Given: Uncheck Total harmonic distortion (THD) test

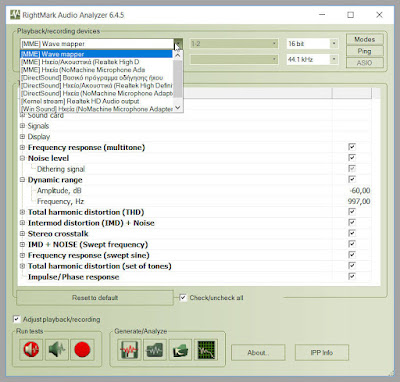Looking at the screenshot, I should pyautogui.click(x=352, y=212).
